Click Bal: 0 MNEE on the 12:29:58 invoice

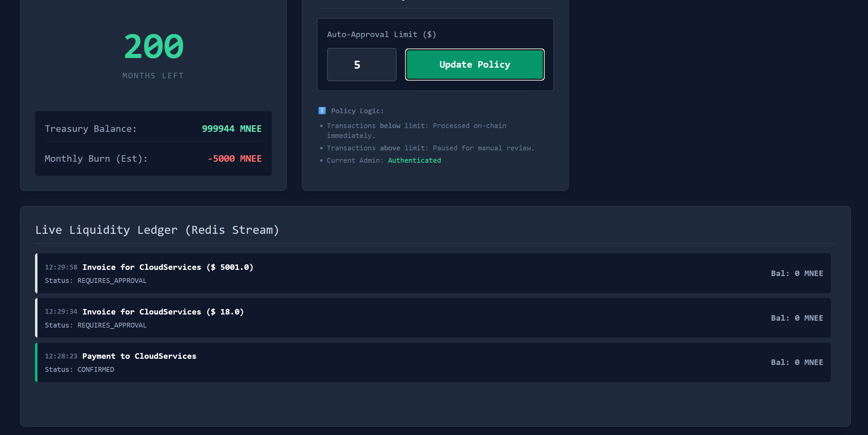click(797, 273)
